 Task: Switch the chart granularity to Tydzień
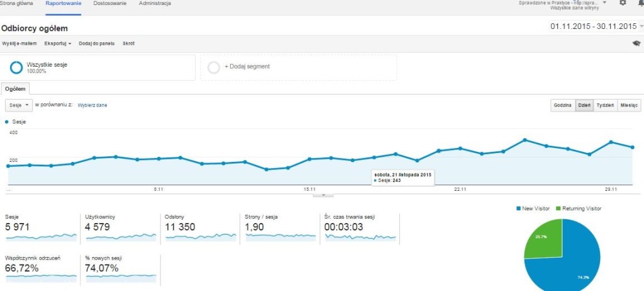point(606,105)
